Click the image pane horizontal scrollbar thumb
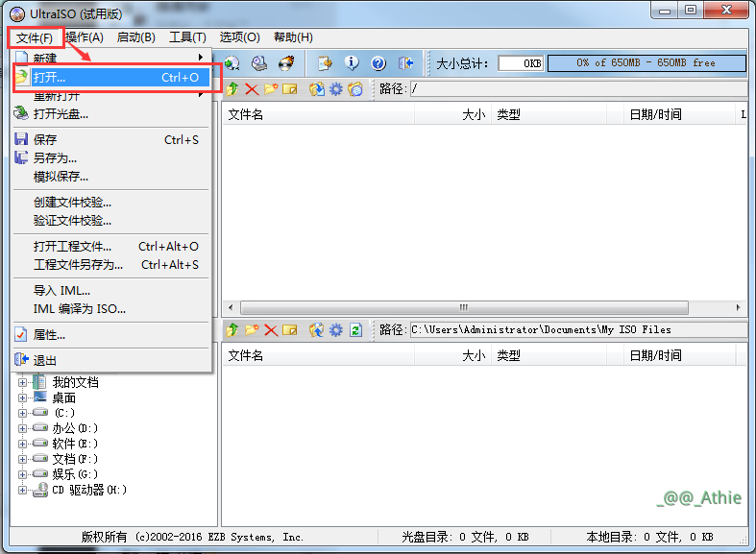This screenshot has width=756, height=554. click(464, 307)
